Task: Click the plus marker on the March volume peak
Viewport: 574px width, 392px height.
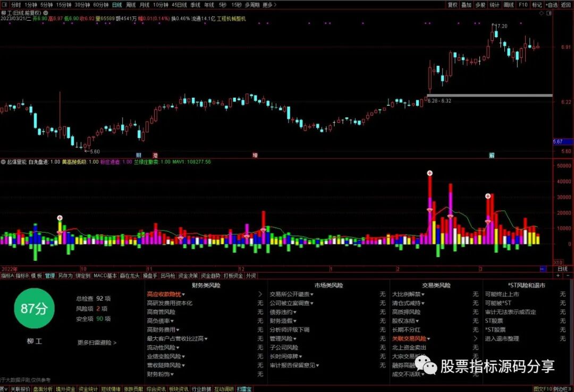Action: (488, 196)
